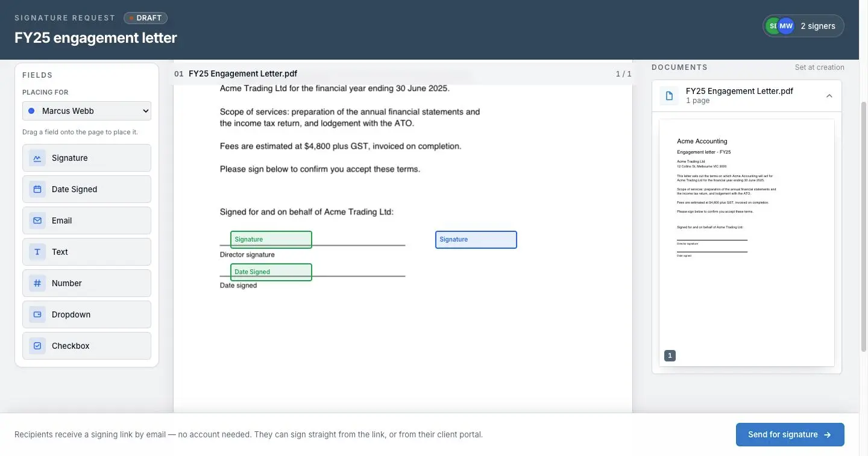Screen dimensions: 868x456
Task: Click the vertical page scrollbar
Action: 863,226
